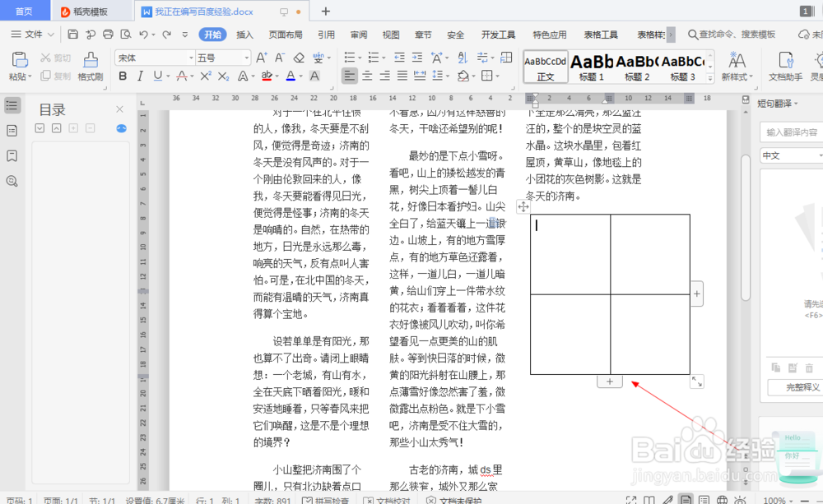Toggle character shading (A with gray box)
The height and width of the screenshot is (504, 823).
(x=314, y=76)
